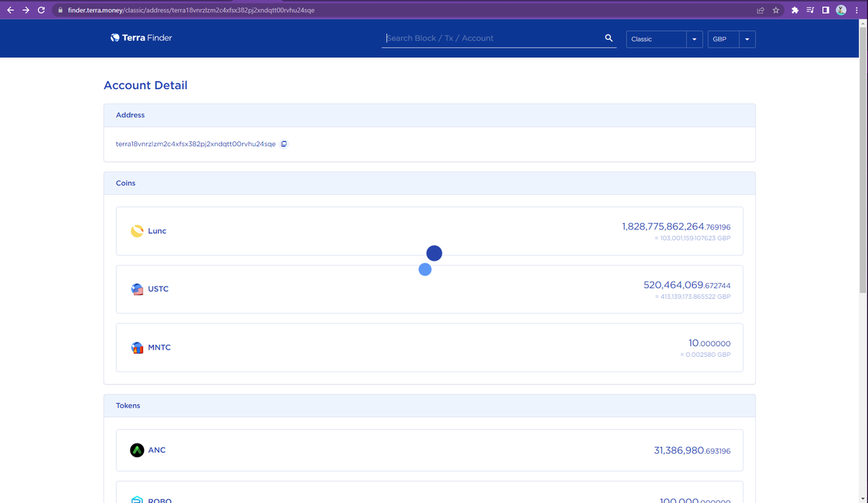Click the scrollbar up arrow

point(864,23)
